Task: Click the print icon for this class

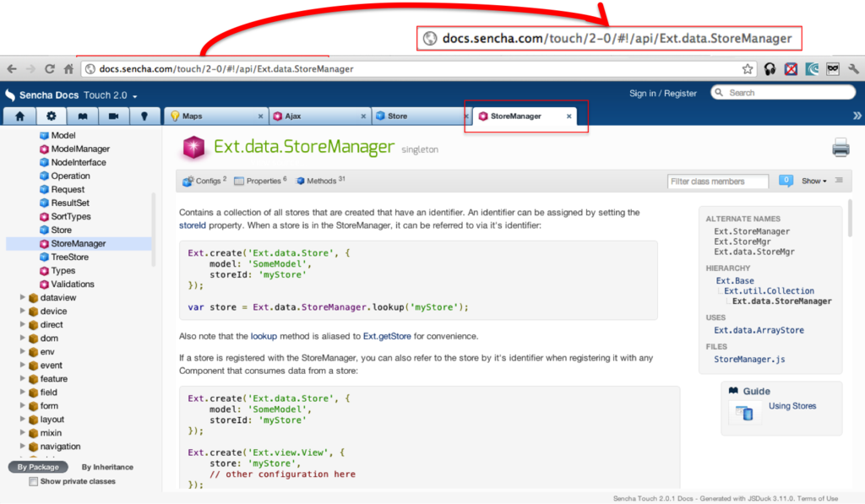Action: point(841,148)
